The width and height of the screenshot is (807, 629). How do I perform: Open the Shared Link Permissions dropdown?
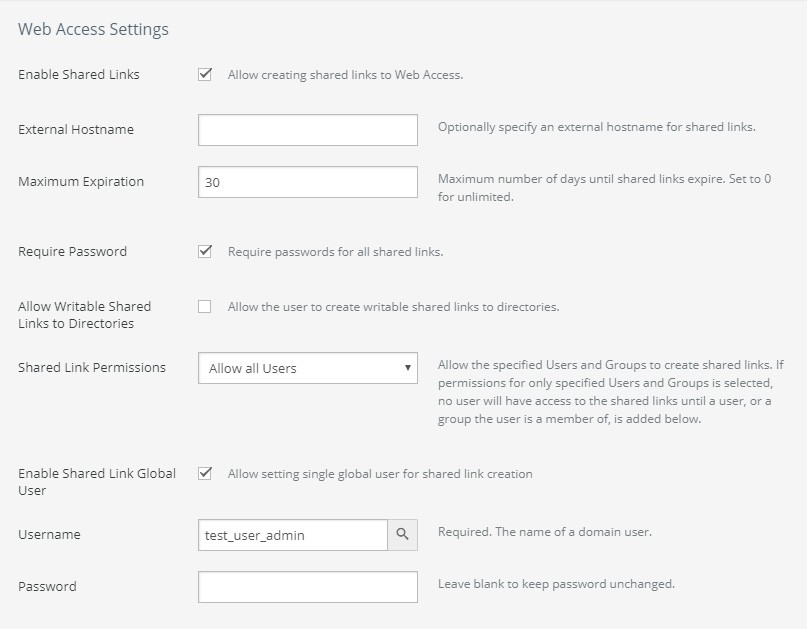tap(308, 368)
